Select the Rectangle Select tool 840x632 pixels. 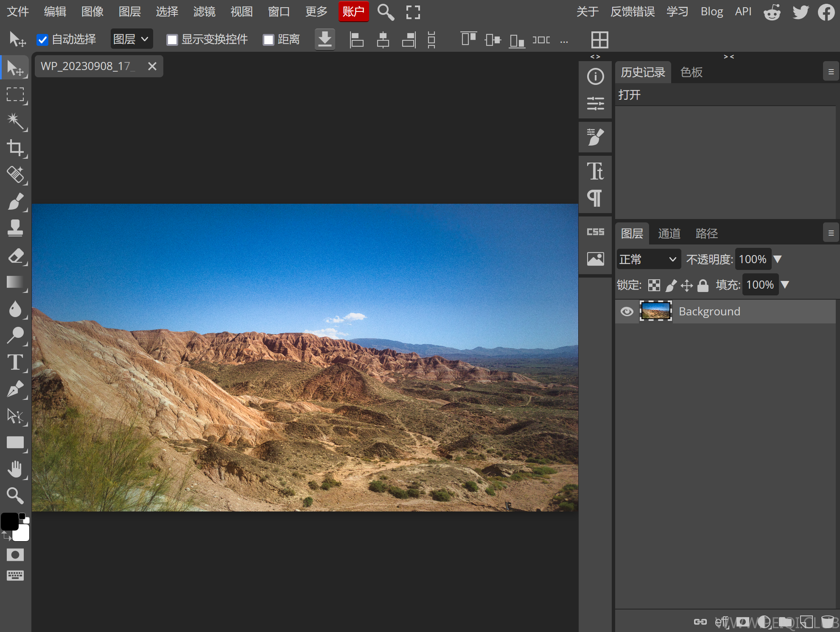pos(15,94)
